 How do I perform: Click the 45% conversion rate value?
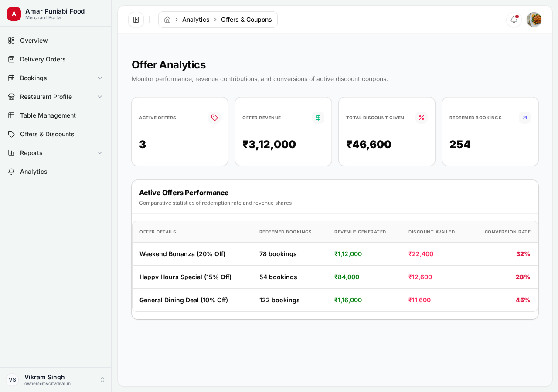click(x=523, y=300)
